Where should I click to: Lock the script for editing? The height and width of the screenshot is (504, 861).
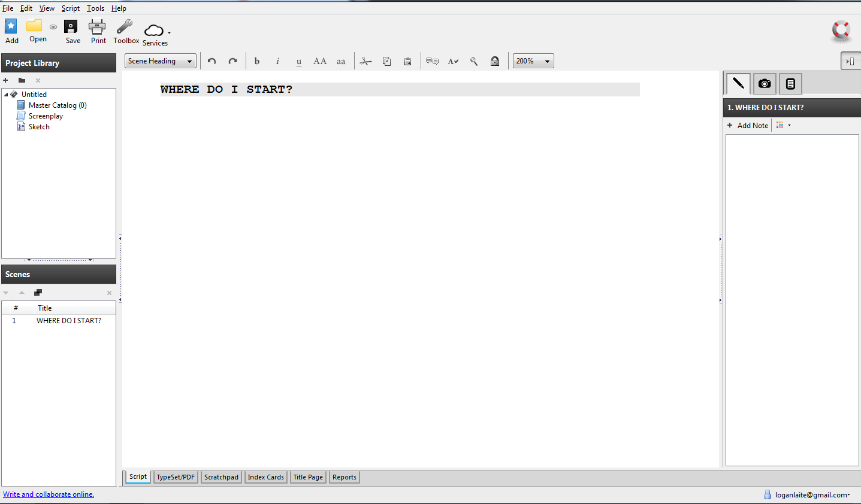[x=495, y=60]
